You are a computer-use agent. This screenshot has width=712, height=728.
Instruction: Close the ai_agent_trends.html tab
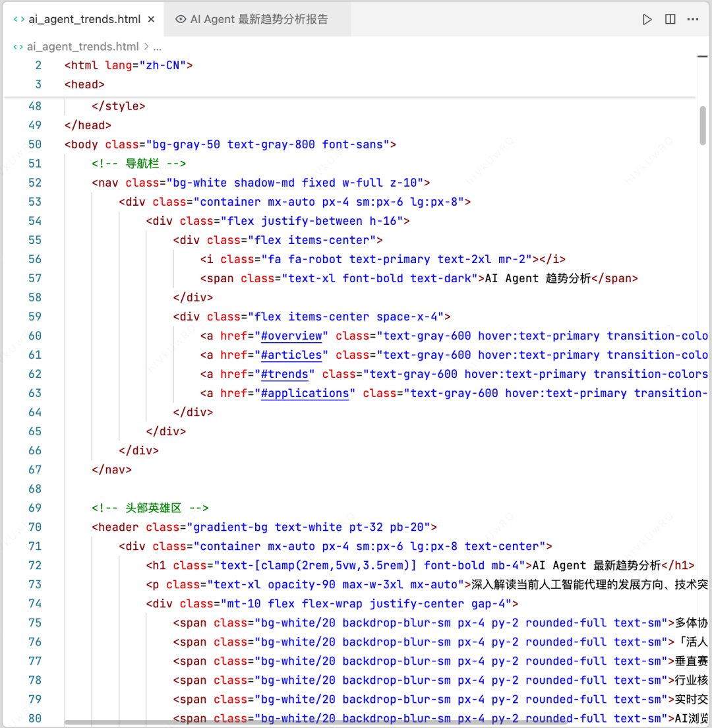[151, 19]
